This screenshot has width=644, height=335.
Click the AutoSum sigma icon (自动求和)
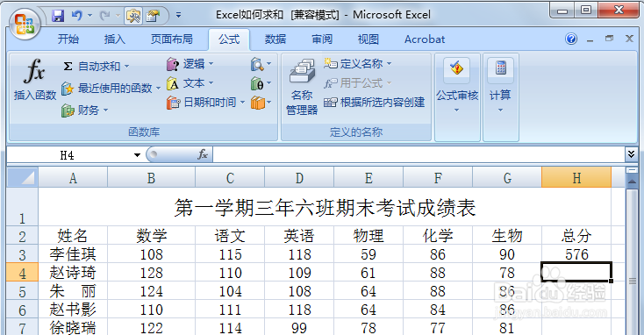(68, 66)
